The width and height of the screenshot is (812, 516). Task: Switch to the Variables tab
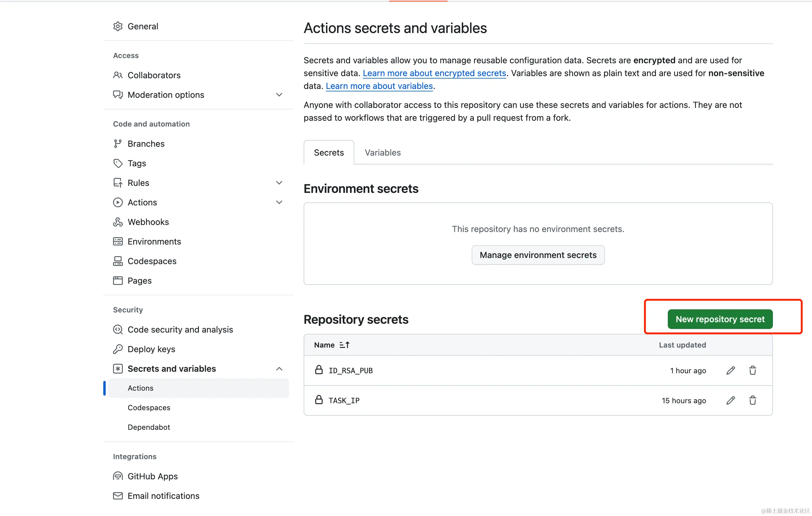pyautogui.click(x=382, y=153)
